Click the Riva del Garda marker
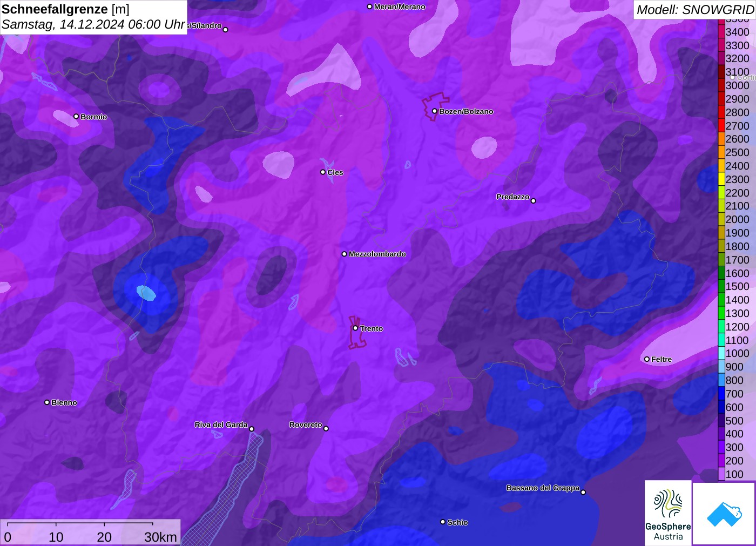Image resolution: width=756 pixels, height=546 pixels. (x=252, y=429)
